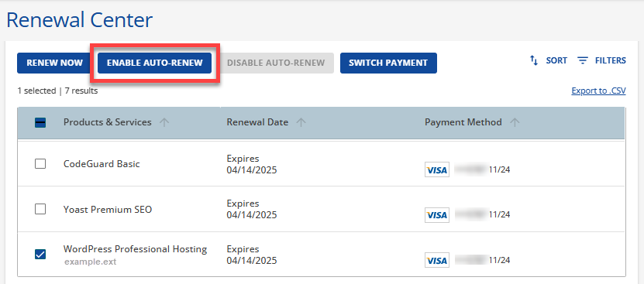The image size is (644, 284).
Task: Click the Visa icon in WordPress Hosting row
Action: pyautogui.click(x=437, y=260)
